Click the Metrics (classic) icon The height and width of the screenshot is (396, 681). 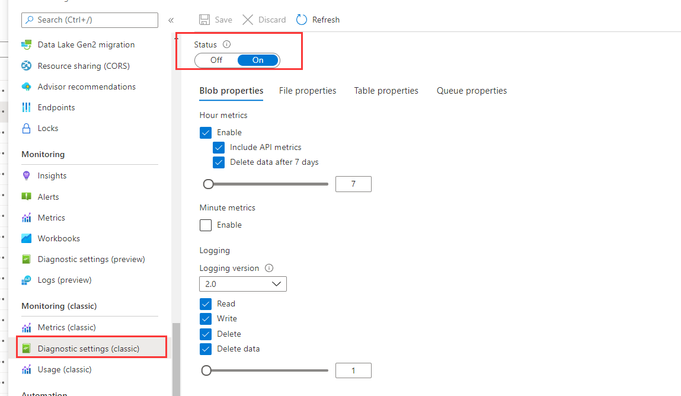pos(26,327)
